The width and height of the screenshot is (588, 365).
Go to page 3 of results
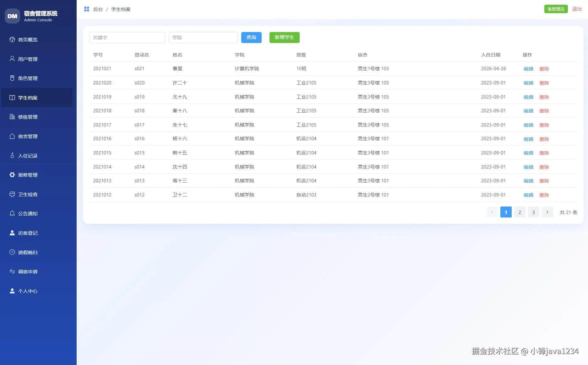click(533, 212)
